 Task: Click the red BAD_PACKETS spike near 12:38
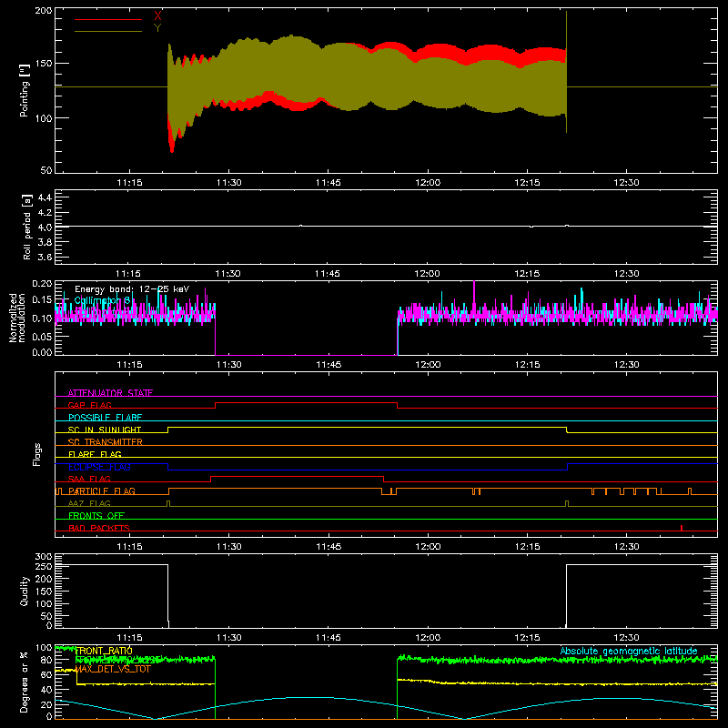[681, 528]
